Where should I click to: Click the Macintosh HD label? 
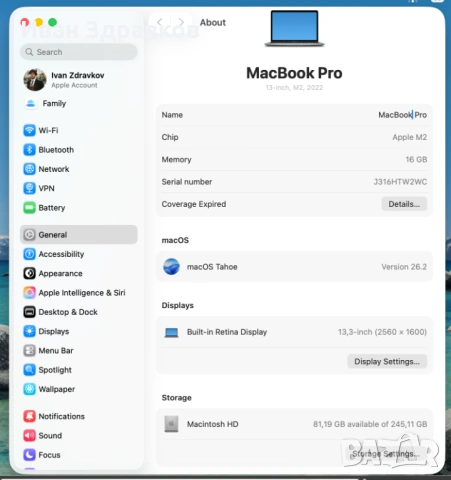pyautogui.click(x=213, y=424)
